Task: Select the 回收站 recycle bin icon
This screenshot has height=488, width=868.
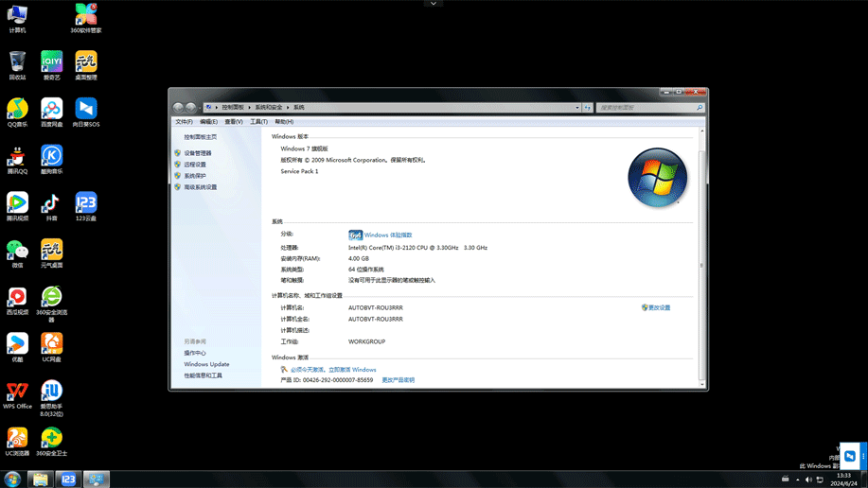Action: [x=17, y=65]
